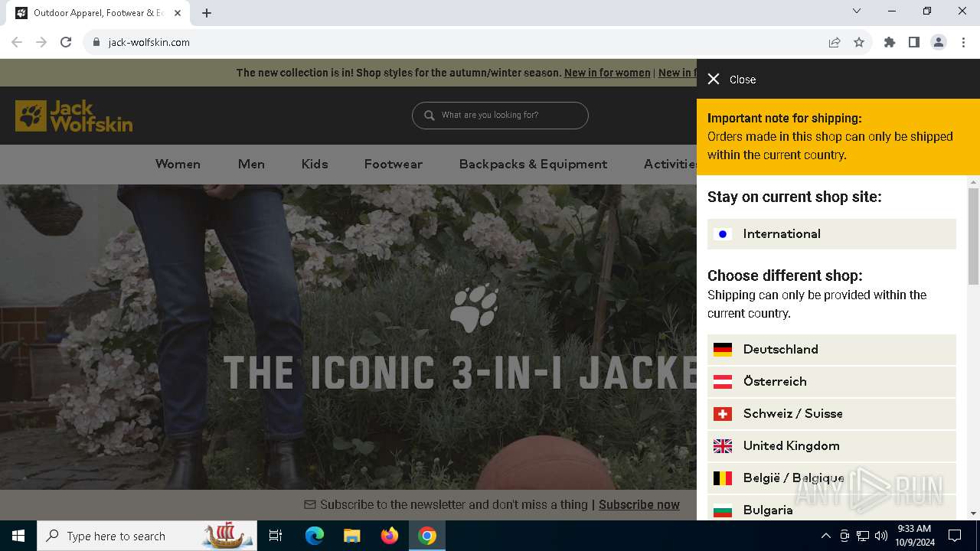Screen dimensions: 980x551
Task: Click the address bar URL
Action: pos(149,42)
